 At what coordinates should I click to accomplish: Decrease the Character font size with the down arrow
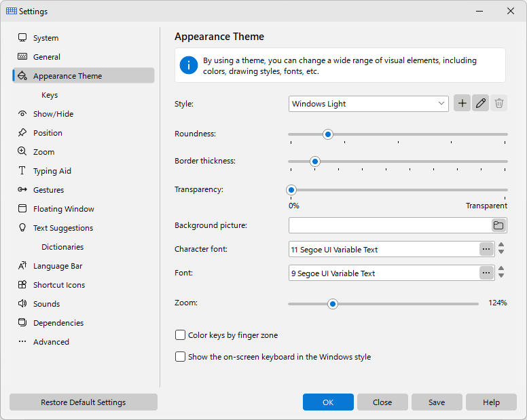[x=501, y=252]
